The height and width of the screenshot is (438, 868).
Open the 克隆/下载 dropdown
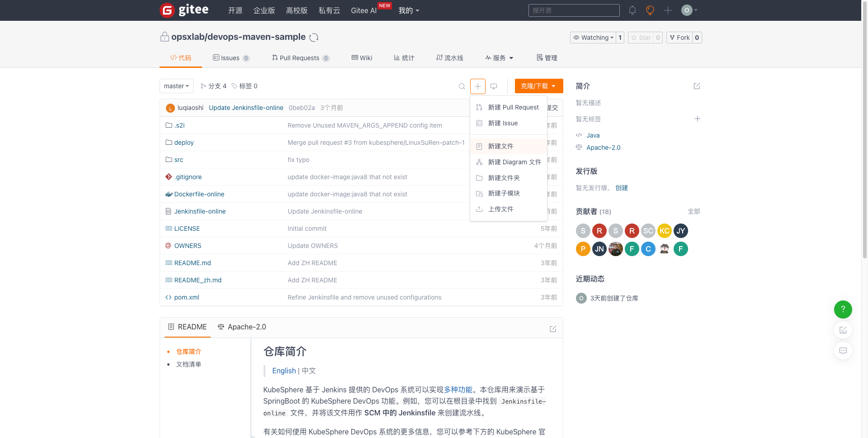point(539,86)
